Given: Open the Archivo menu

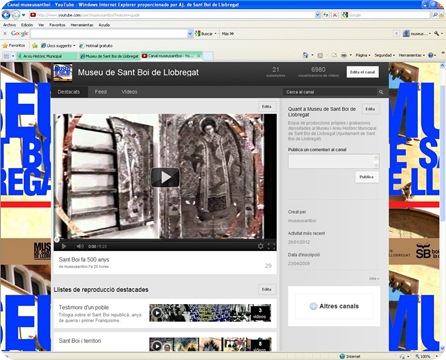Looking at the screenshot, I should tap(9, 25).
